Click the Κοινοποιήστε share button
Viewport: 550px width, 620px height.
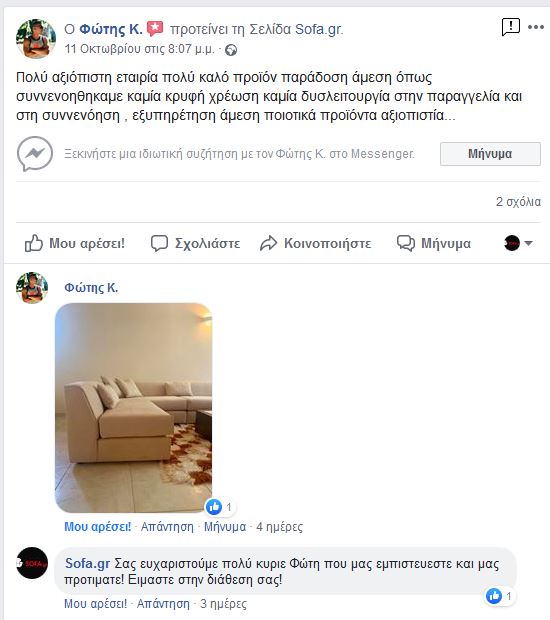click(x=316, y=243)
